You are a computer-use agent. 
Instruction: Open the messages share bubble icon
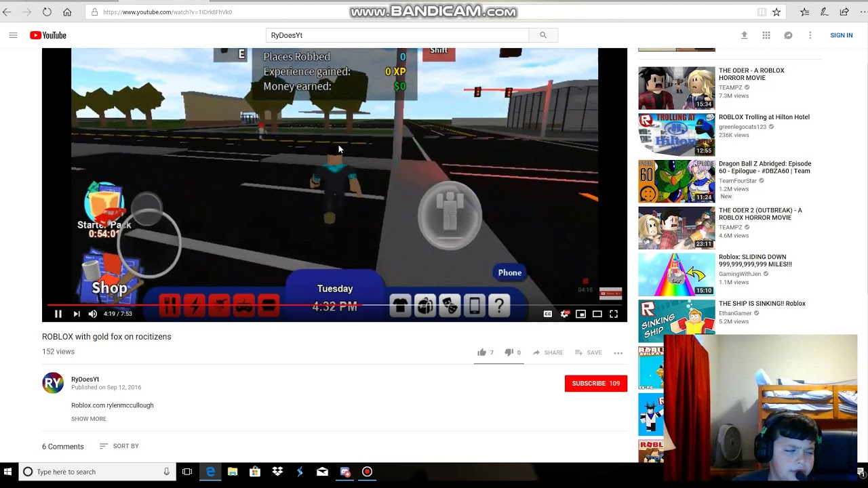point(788,35)
